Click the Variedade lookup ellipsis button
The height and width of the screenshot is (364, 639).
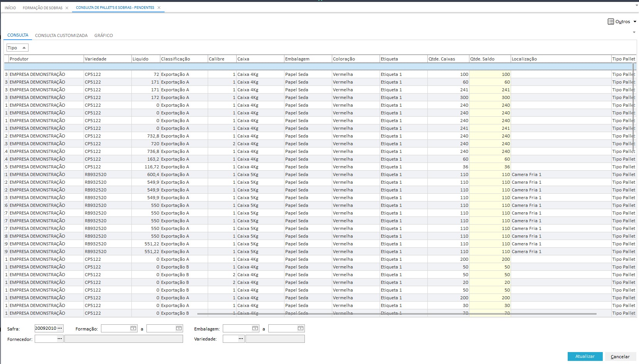(x=241, y=339)
